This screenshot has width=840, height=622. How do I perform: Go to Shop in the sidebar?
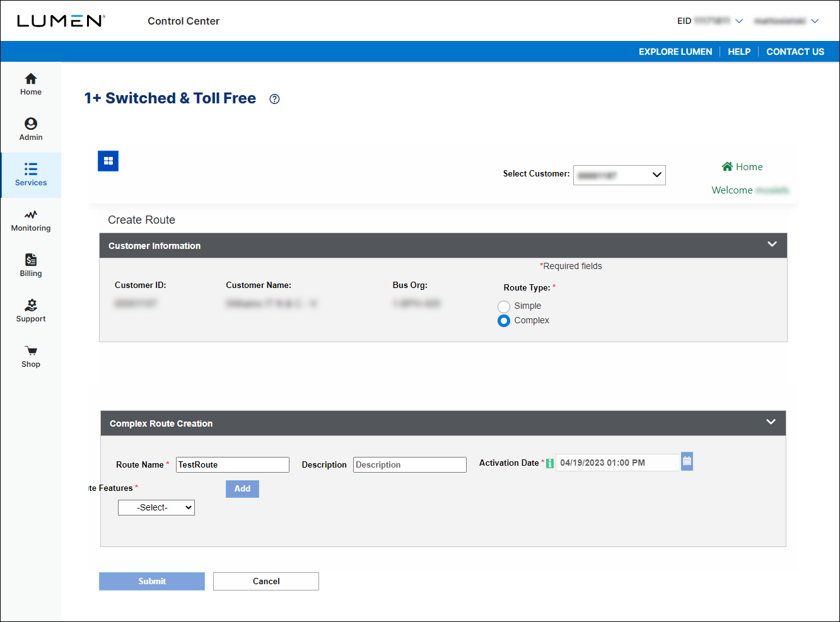click(30, 356)
